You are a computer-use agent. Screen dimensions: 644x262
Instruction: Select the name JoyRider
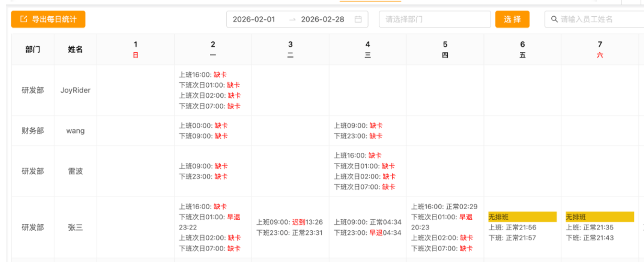(x=75, y=90)
